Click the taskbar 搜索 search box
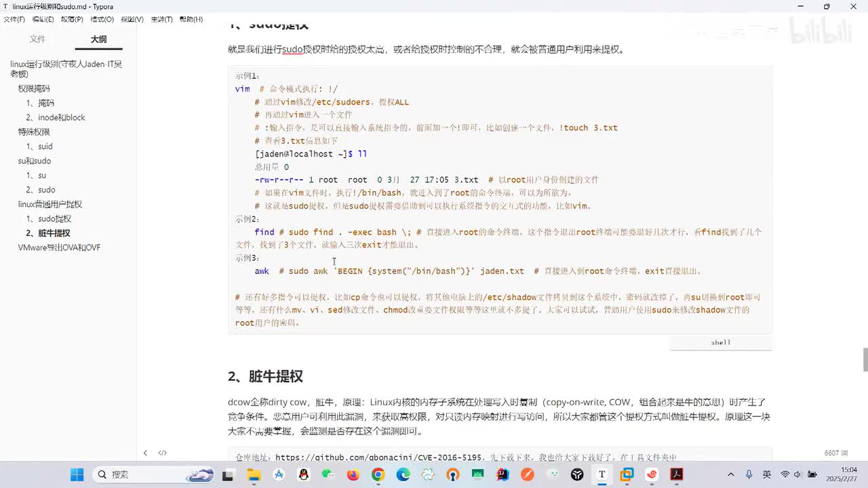868x488 pixels. coord(153,474)
